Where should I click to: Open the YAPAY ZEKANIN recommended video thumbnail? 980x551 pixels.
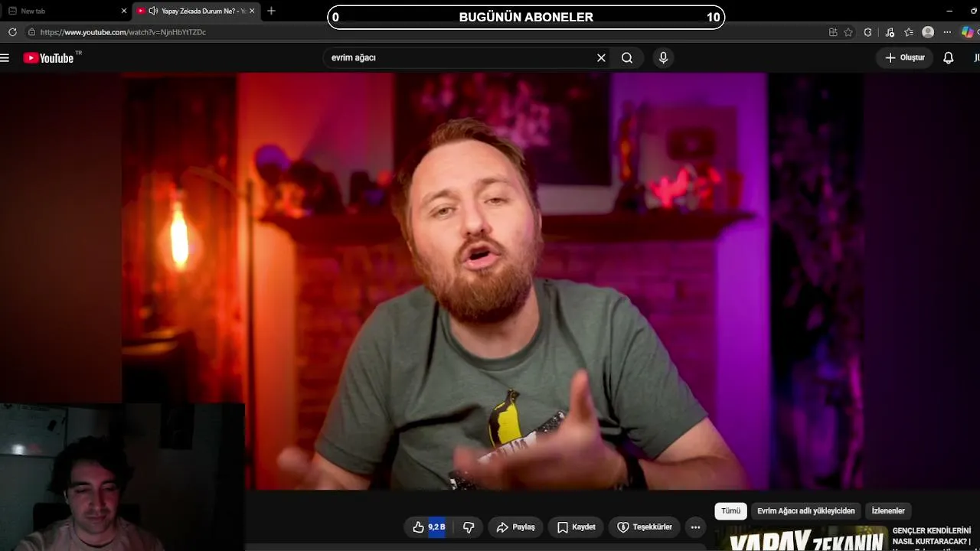pos(802,538)
